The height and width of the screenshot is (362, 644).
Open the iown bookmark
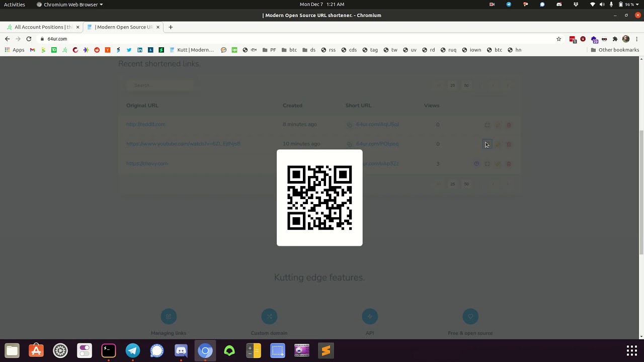point(471,50)
